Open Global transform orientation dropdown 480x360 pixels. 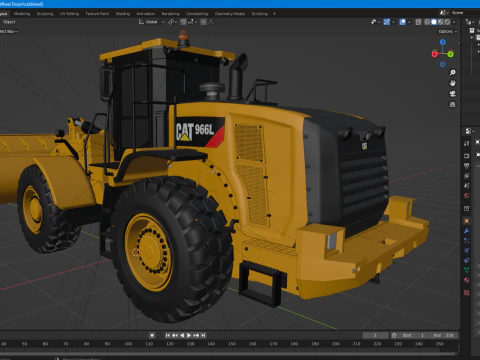pos(151,22)
